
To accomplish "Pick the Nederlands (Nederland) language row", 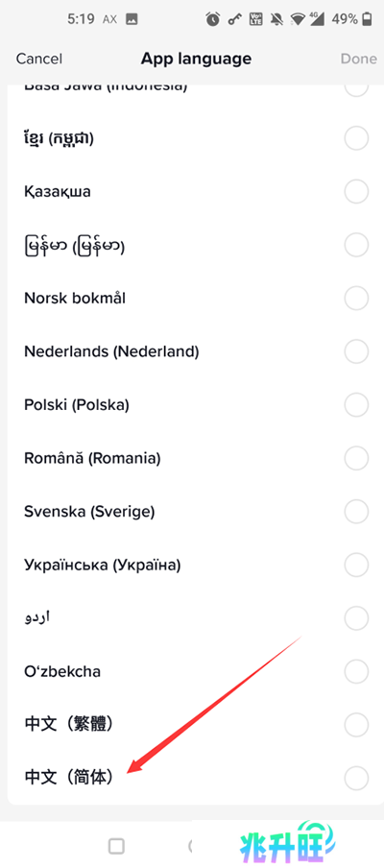I will [192, 351].
